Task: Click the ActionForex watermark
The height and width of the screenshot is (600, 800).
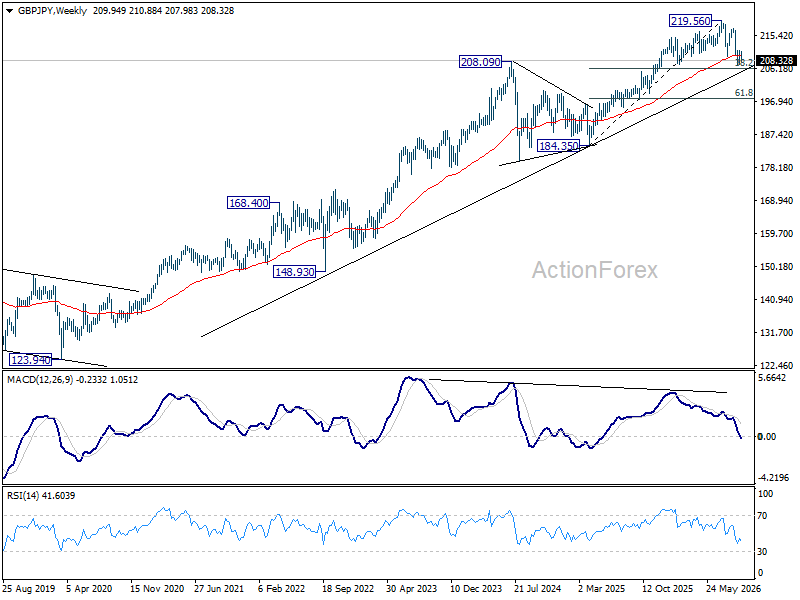Action: click(x=595, y=270)
